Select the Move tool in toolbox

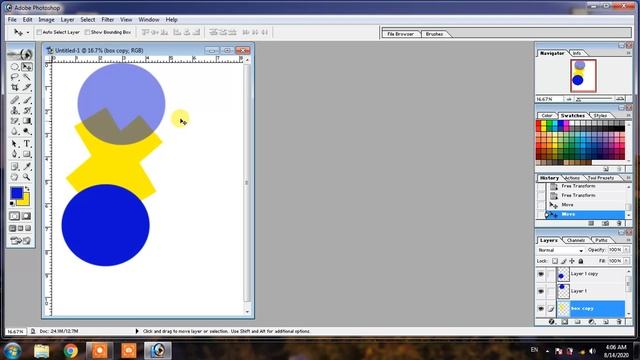point(27,67)
